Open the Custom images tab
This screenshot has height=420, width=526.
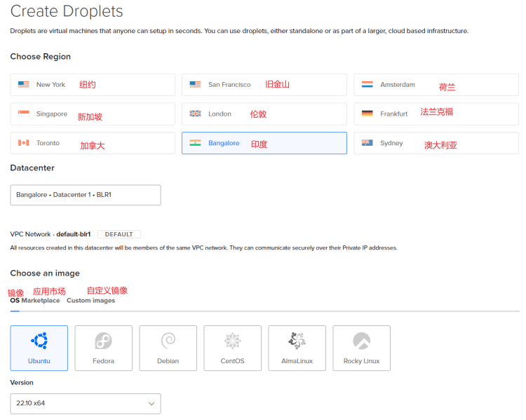pos(91,300)
